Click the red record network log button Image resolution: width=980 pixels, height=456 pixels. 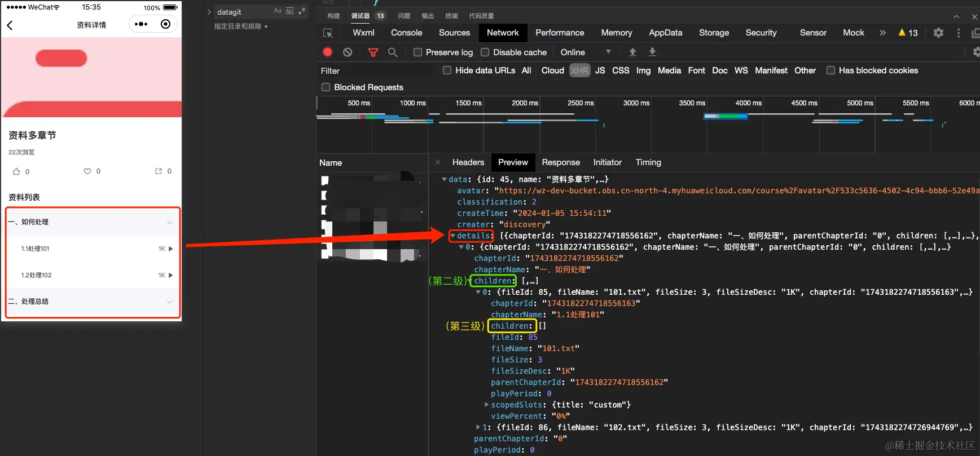[327, 52]
